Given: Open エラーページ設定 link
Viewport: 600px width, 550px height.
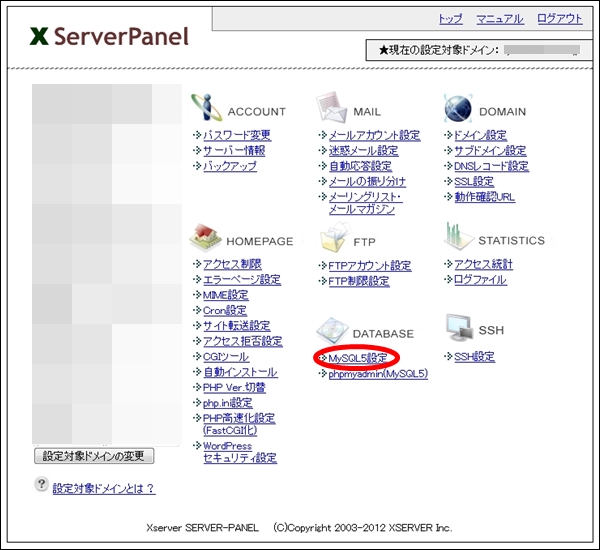Looking at the screenshot, I should click(x=242, y=279).
